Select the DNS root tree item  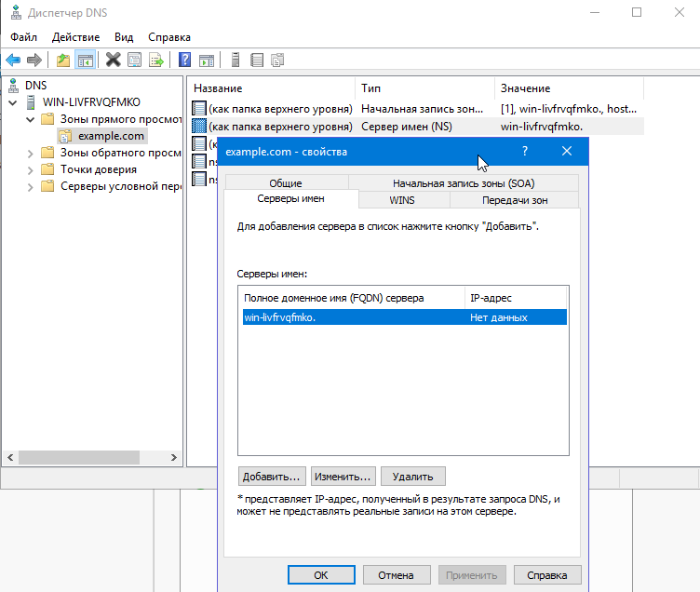coord(35,86)
